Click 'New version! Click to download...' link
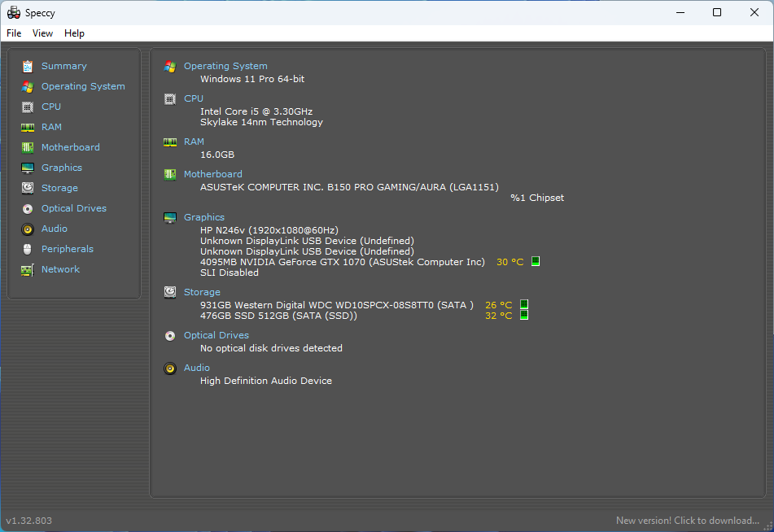Screen dimensions: 774x532 click(687, 520)
